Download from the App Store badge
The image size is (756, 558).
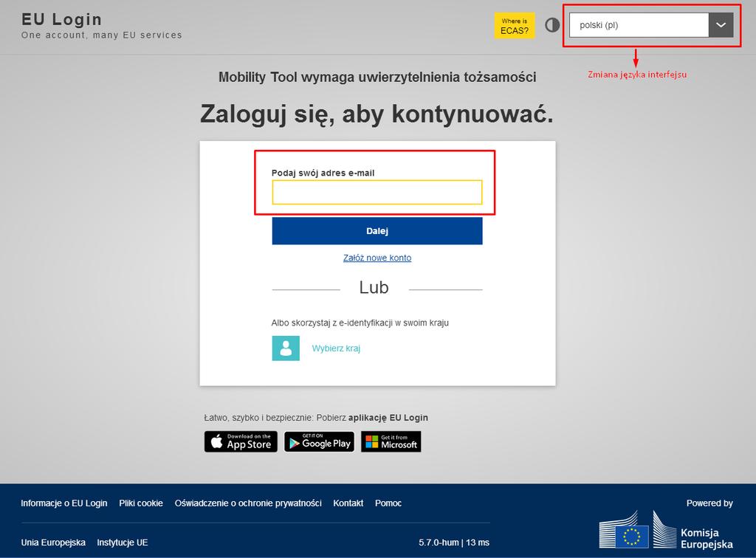[x=241, y=441]
